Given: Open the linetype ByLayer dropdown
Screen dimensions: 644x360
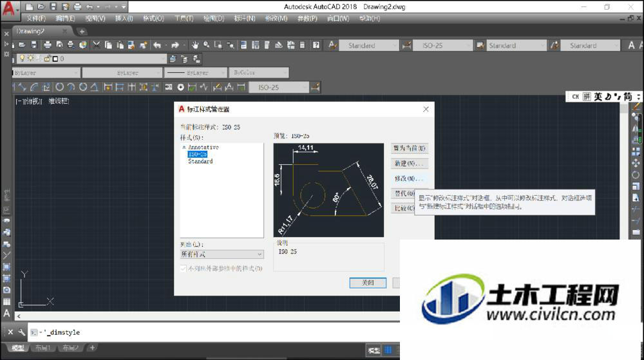Looking at the screenshot, I should [122, 73].
